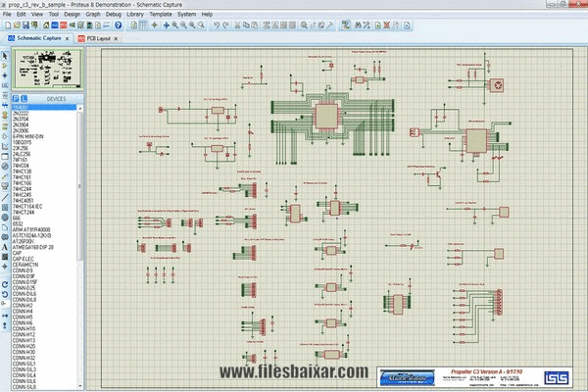Screen dimensions: 588x392
Task: Open the System menu
Action: click(x=186, y=15)
